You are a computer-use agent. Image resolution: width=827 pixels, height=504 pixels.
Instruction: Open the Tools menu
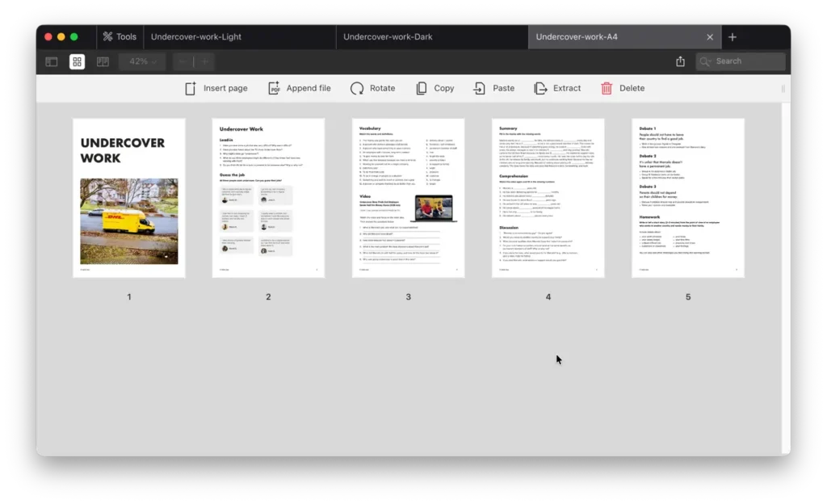click(120, 37)
